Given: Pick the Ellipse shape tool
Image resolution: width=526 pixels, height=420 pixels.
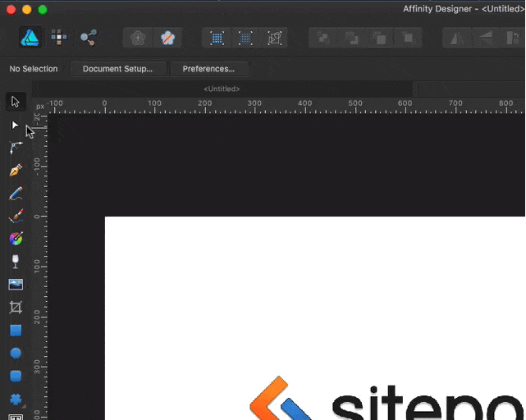Looking at the screenshot, I should click(16, 354).
